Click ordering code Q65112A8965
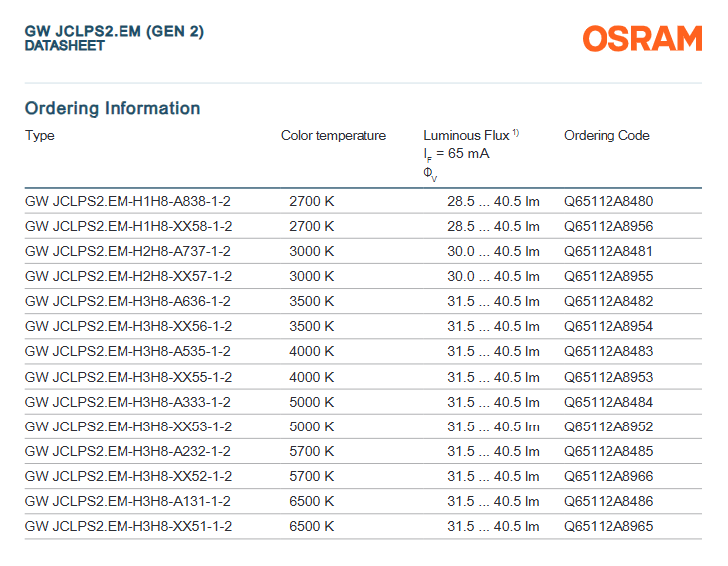The height and width of the screenshot is (566, 728). pos(608,525)
